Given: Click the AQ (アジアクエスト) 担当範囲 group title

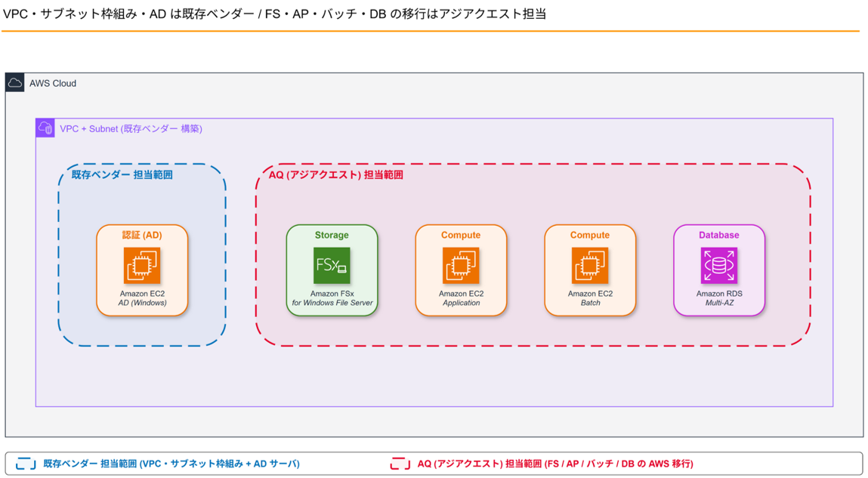Looking at the screenshot, I should tap(336, 175).
